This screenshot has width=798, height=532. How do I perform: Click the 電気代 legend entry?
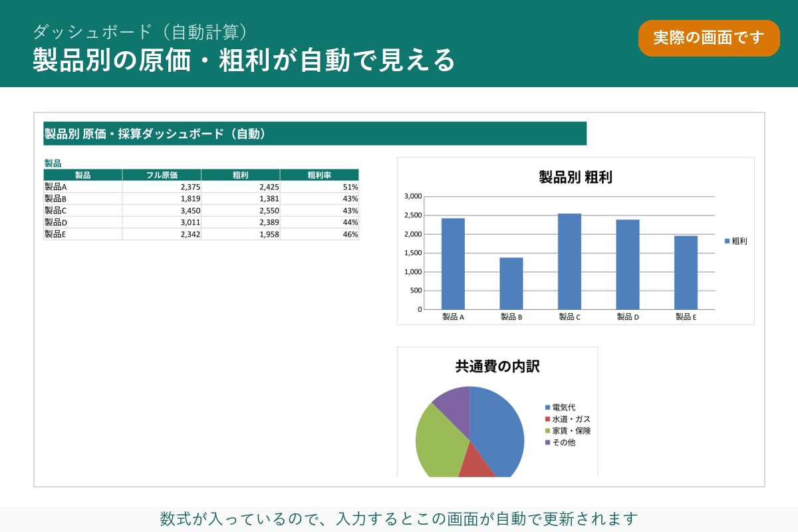click(560, 407)
